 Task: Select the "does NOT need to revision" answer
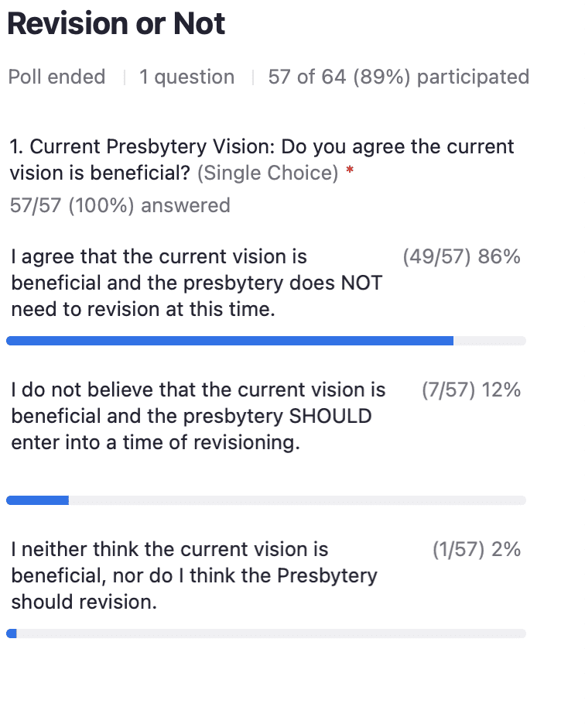pos(197,283)
